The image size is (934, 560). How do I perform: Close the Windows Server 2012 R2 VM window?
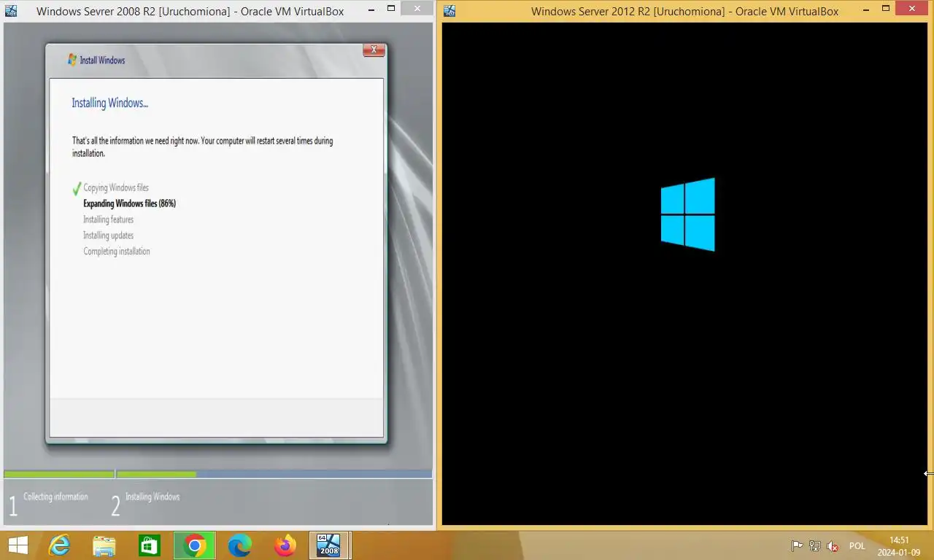point(913,9)
